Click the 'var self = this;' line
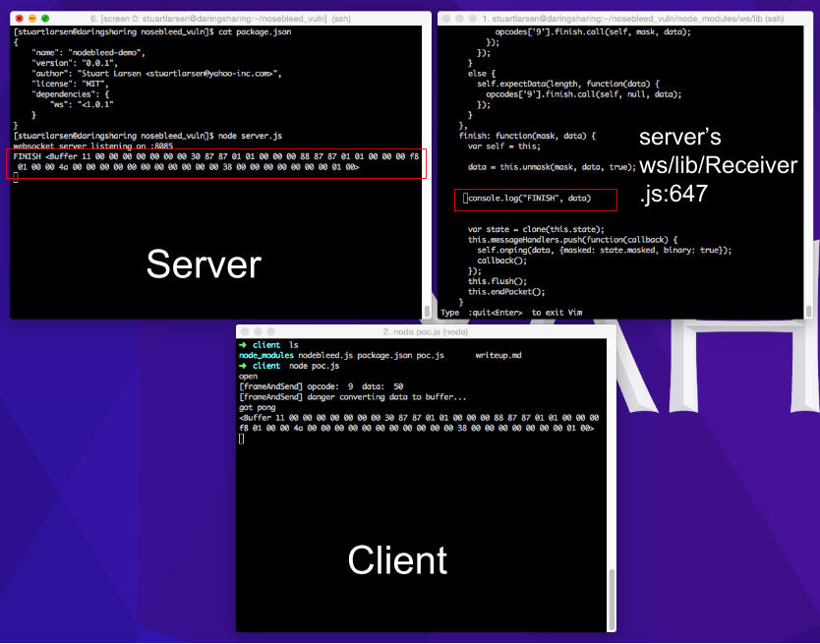Viewport: 820px width, 644px height. (x=504, y=146)
